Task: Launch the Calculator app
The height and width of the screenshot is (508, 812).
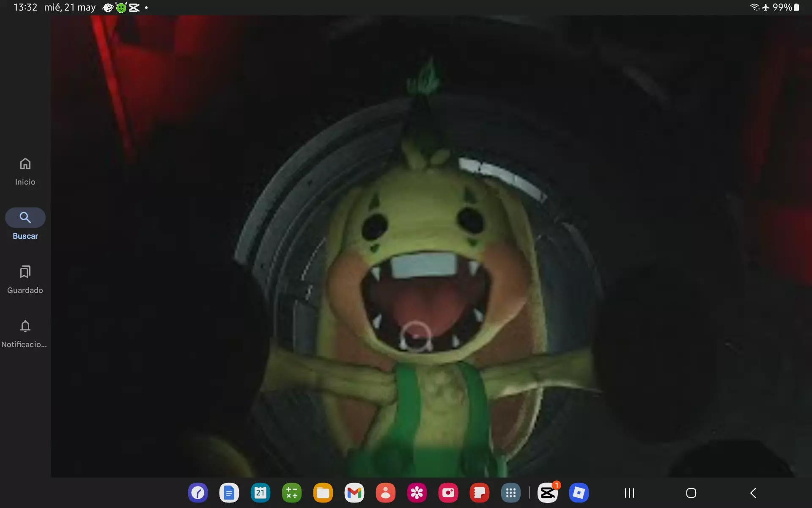Action: pos(292,493)
